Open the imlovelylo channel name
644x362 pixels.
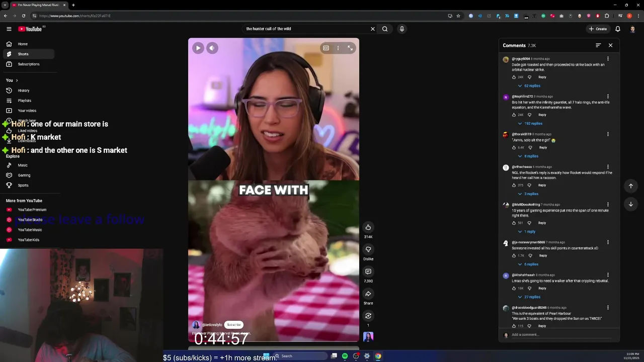tap(212, 325)
